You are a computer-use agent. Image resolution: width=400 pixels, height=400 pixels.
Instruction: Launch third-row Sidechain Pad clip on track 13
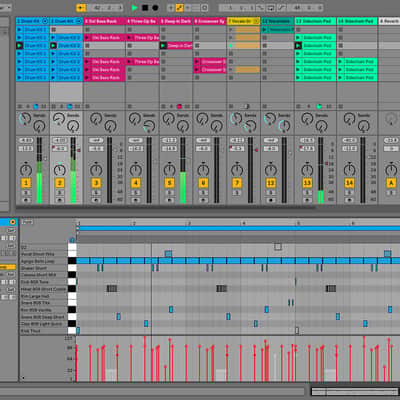click(x=298, y=46)
